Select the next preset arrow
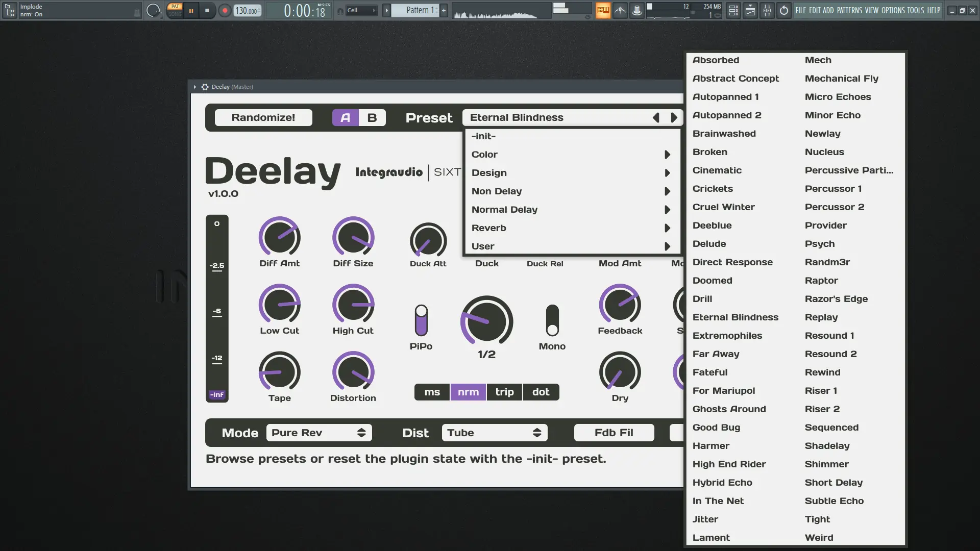Image resolution: width=980 pixels, height=551 pixels. tap(674, 118)
